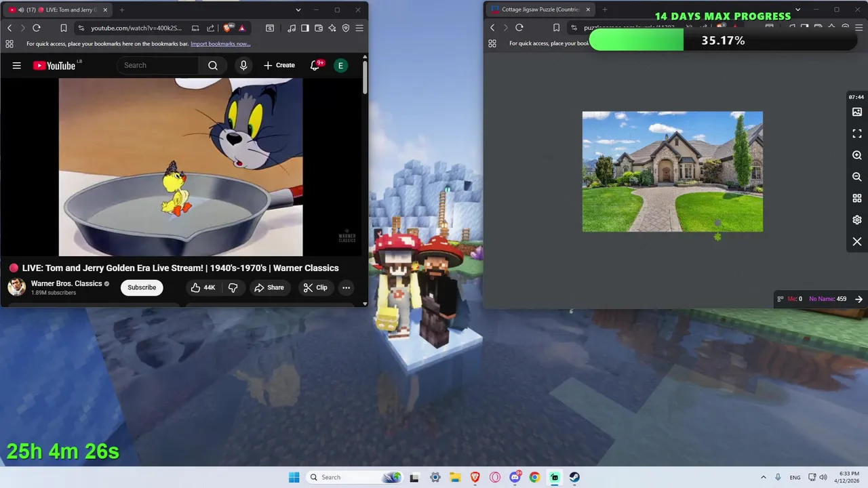Click the Create button on YouTube
This screenshot has height=488, width=868.
click(x=279, y=65)
